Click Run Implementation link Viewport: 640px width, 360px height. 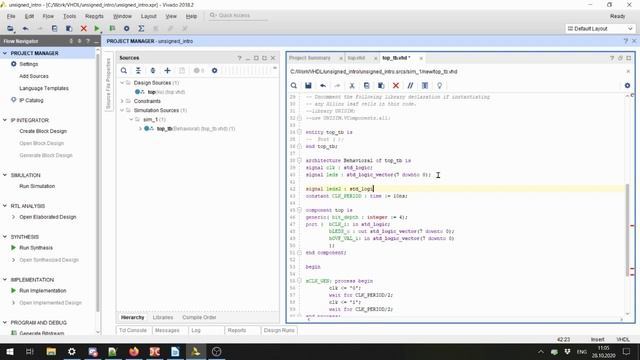42,291
